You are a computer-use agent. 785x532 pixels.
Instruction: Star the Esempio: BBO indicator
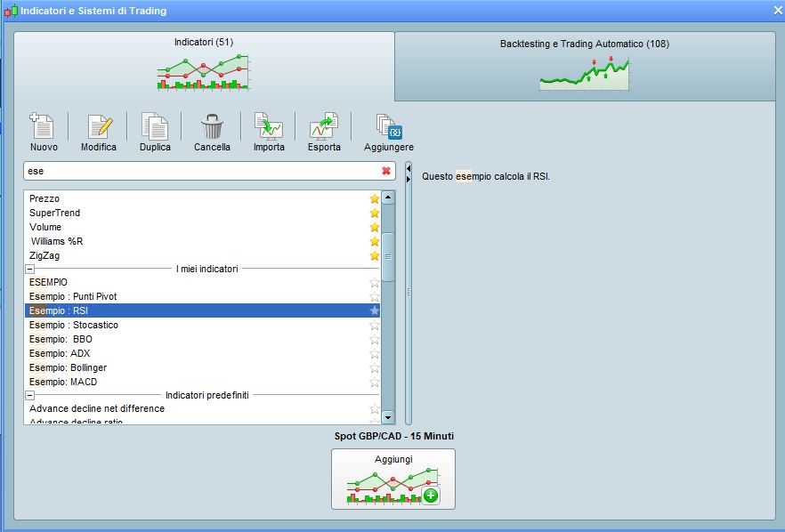click(x=375, y=339)
